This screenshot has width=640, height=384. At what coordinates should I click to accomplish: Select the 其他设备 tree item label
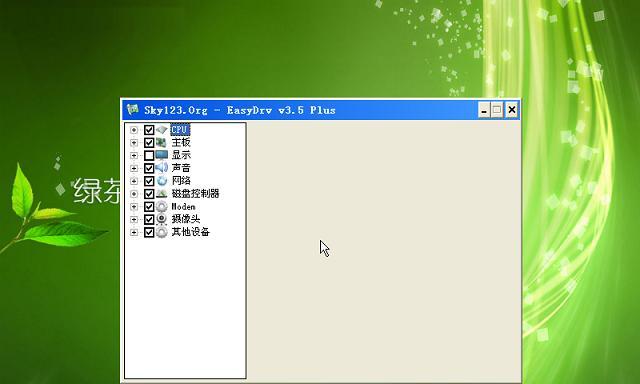(191, 232)
